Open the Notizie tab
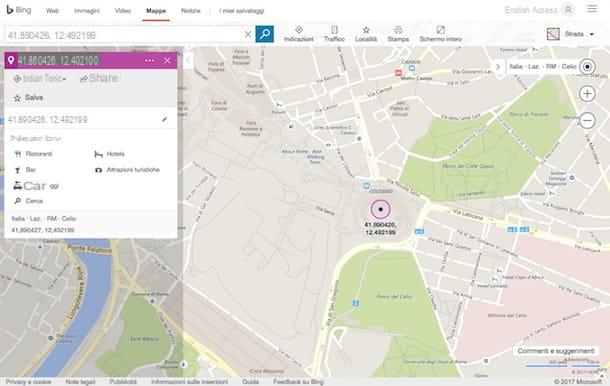Image resolution: width=610 pixels, height=386 pixels. coord(191,11)
